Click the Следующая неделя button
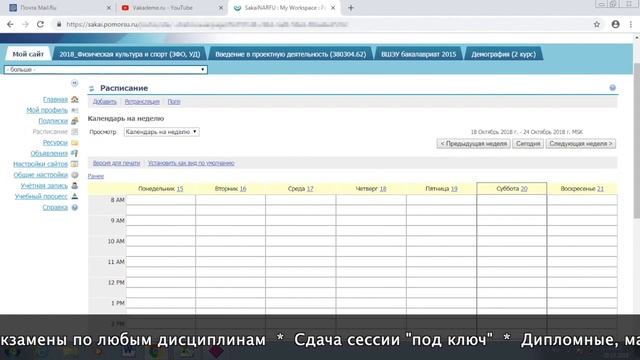This screenshot has height=360, width=640. point(581,144)
